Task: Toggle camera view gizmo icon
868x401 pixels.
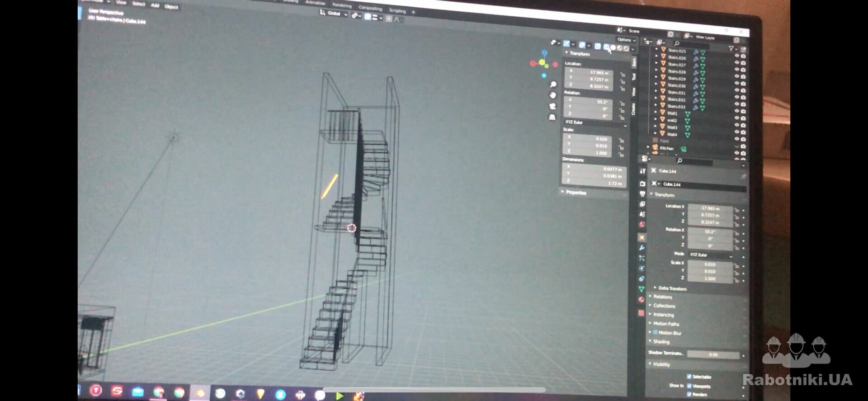Action: coord(552,106)
